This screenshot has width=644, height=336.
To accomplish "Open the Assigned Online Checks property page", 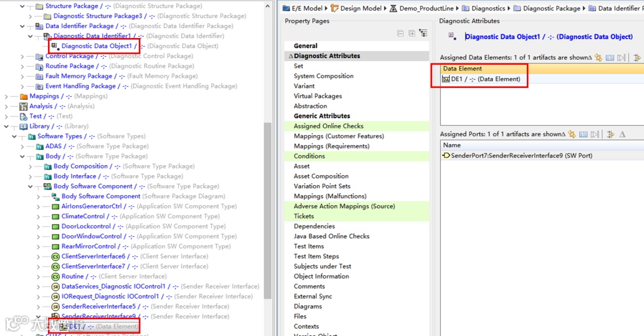I will 329,126.
